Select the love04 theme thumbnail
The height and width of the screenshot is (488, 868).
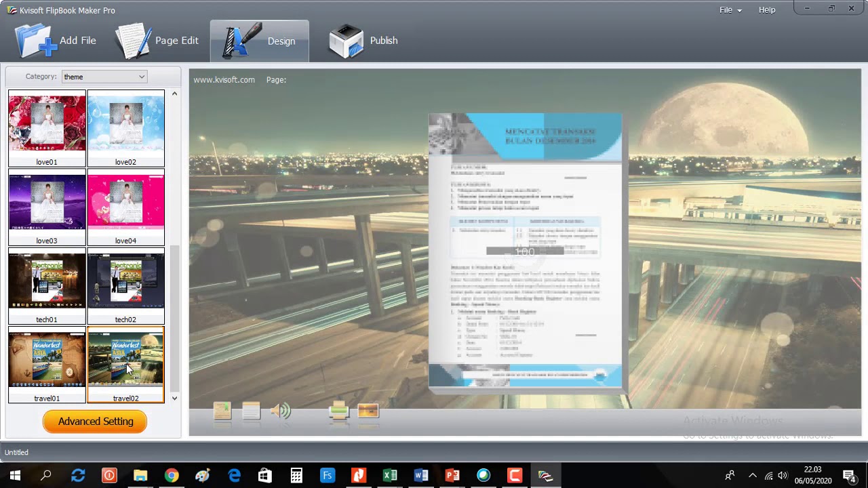pyautogui.click(x=125, y=207)
